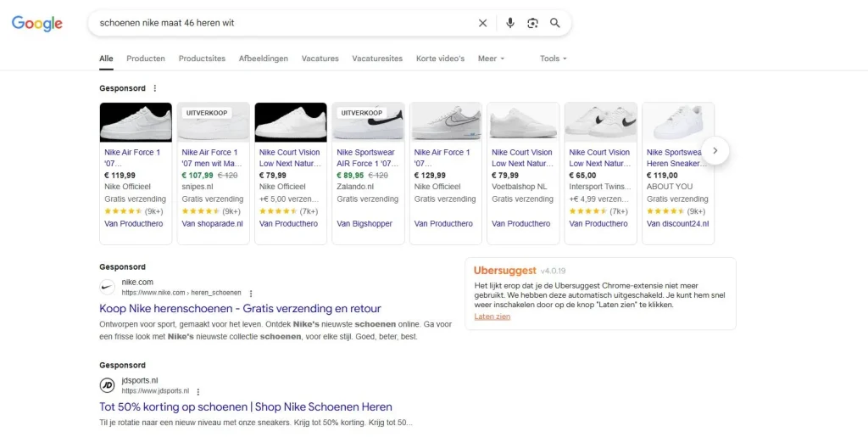Click the Laten zien link in Ubersuggest
The image size is (868, 437).
[x=492, y=317]
